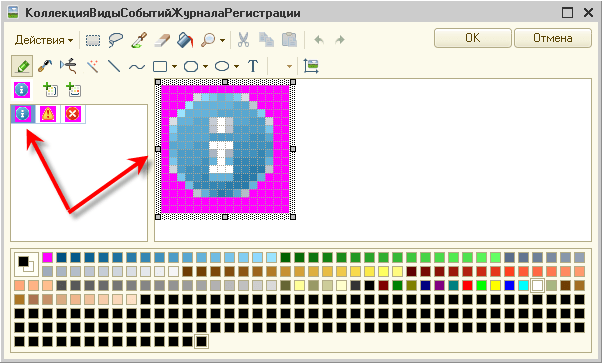The height and width of the screenshot is (363, 602).
Task: Expand the zoom tool dropdown arrow
Action: [222, 40]
